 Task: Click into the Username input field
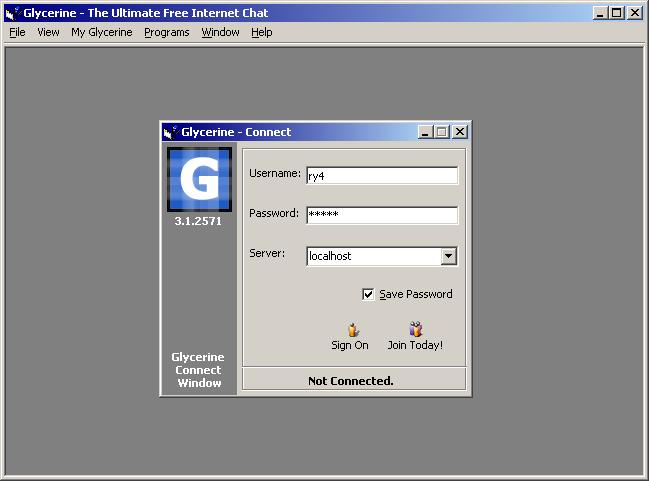pos(381,175)
